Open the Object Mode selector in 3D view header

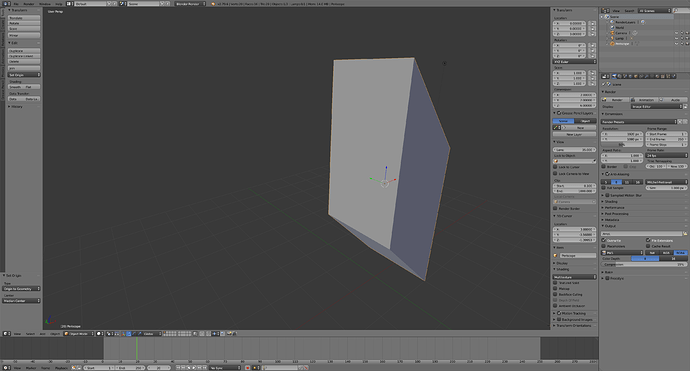[x=79, y=334]
